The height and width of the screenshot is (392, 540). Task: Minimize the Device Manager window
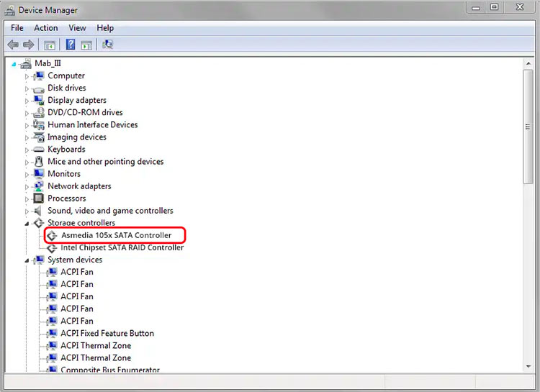[x=476, y=8]
